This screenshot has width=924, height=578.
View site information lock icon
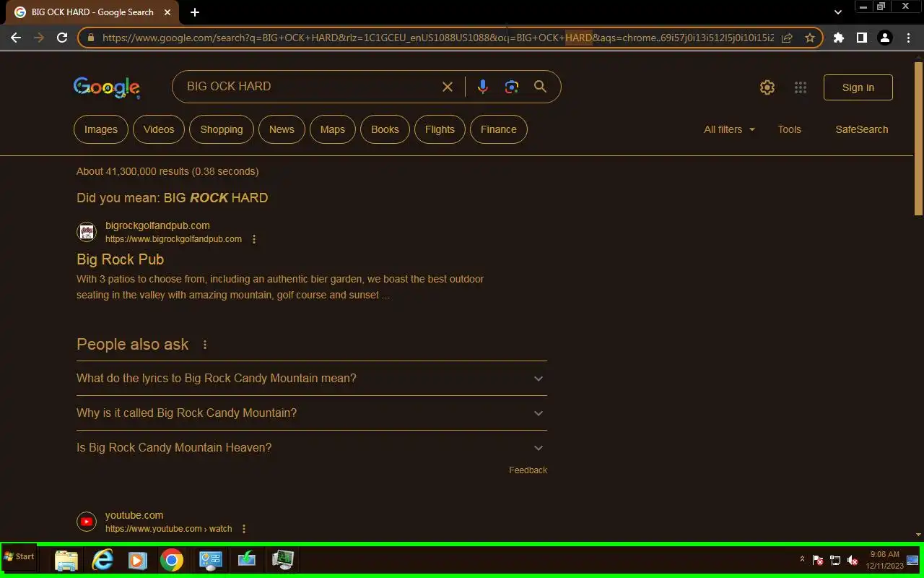pyautogui.click(x=91, y=38)
